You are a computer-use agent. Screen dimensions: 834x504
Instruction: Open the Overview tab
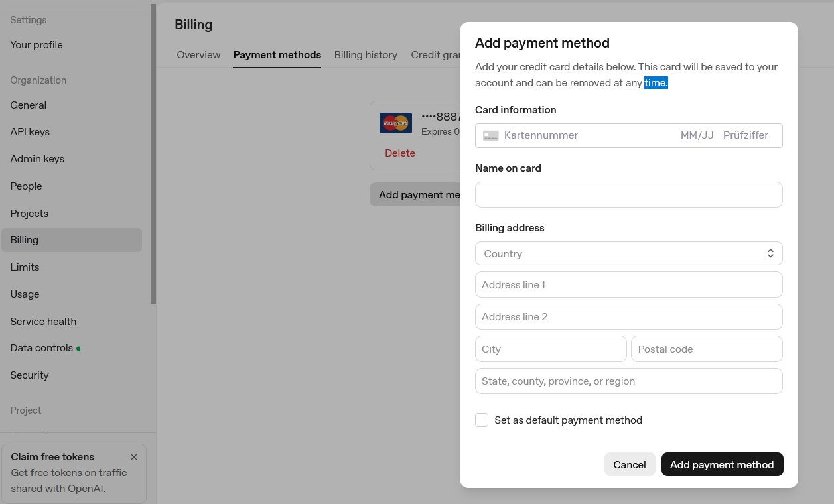(198, 55)
